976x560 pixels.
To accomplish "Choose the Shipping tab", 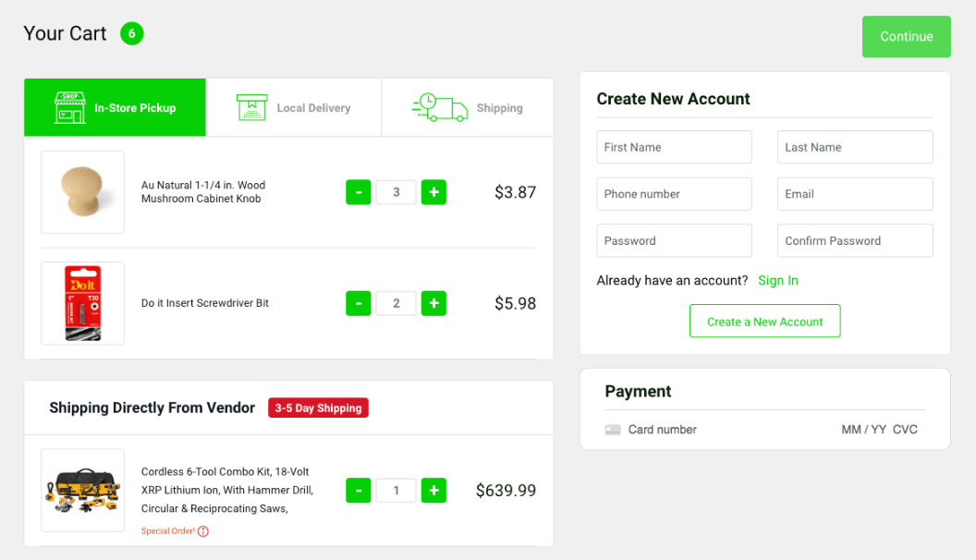I will [x=468, y=108].
